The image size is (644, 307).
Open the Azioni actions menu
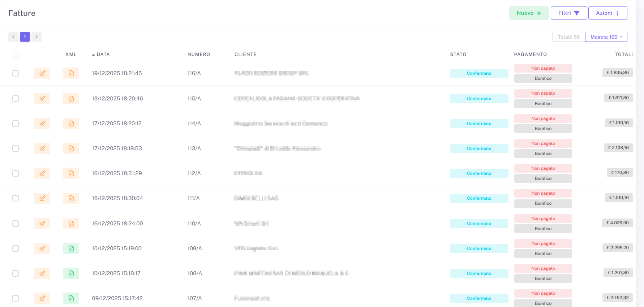[607, 13]
